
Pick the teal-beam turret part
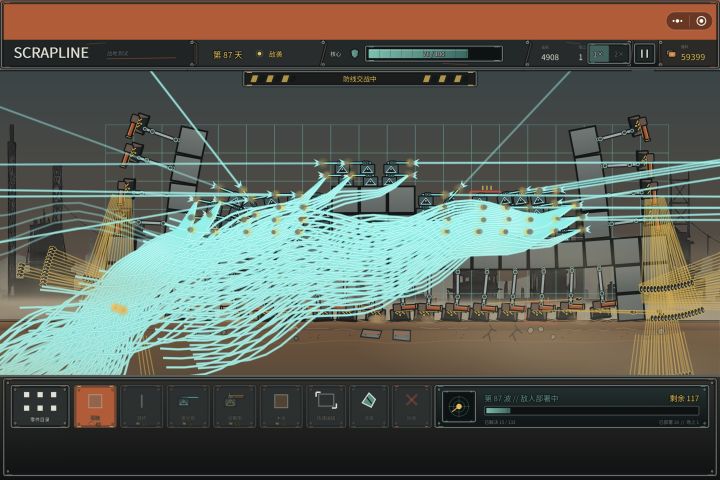(188, 407)
